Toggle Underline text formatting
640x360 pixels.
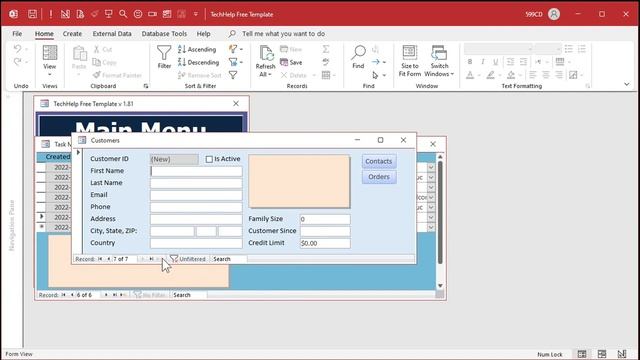[x=496, y=62]
